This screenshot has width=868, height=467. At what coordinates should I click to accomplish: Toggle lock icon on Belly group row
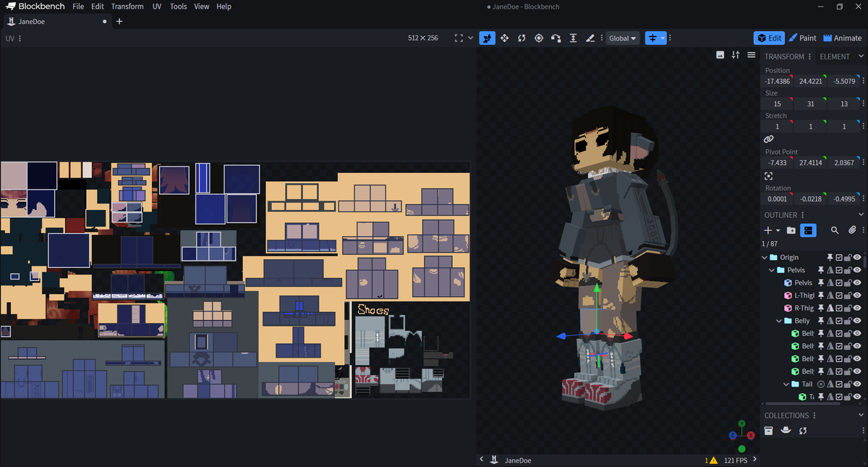(848, 321)
